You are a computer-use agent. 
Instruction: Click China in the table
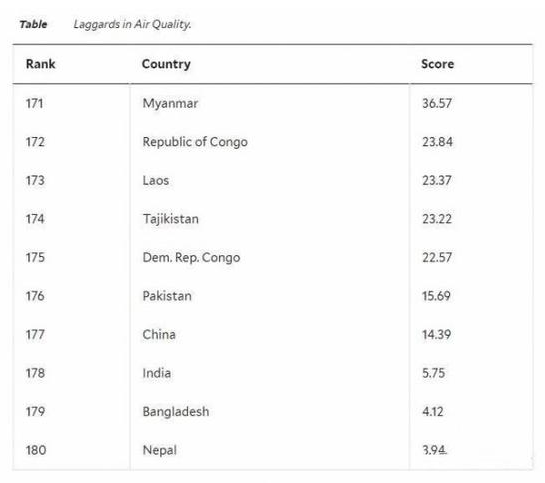(159, 335)
